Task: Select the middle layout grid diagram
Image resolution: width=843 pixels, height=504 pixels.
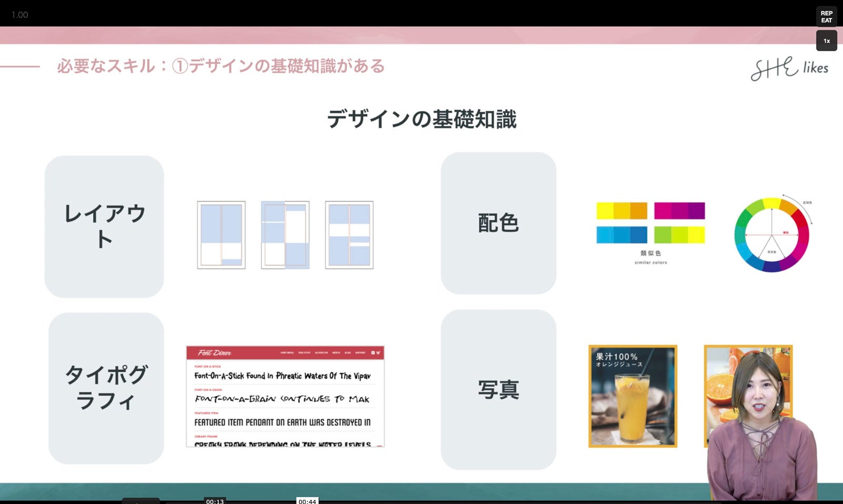Action: [x=285, y=235]
